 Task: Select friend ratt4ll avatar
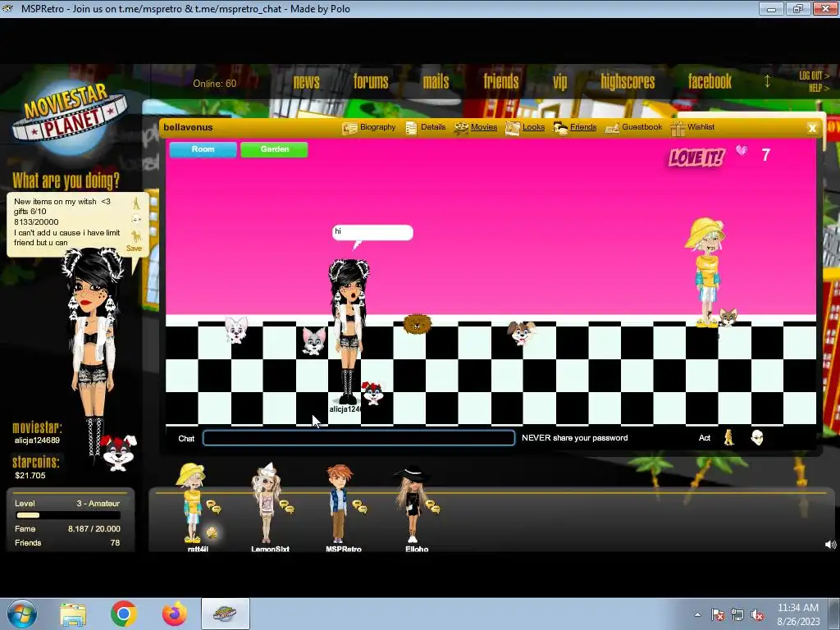192,504
